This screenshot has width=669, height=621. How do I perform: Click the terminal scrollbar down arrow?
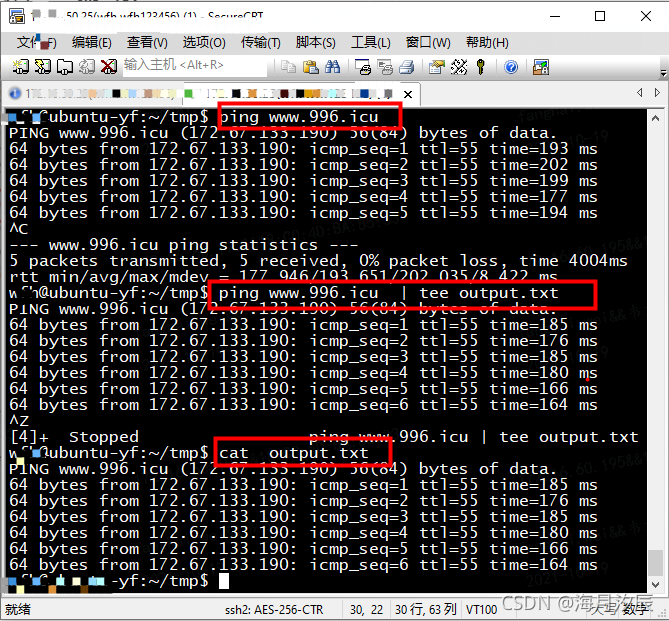655,584
